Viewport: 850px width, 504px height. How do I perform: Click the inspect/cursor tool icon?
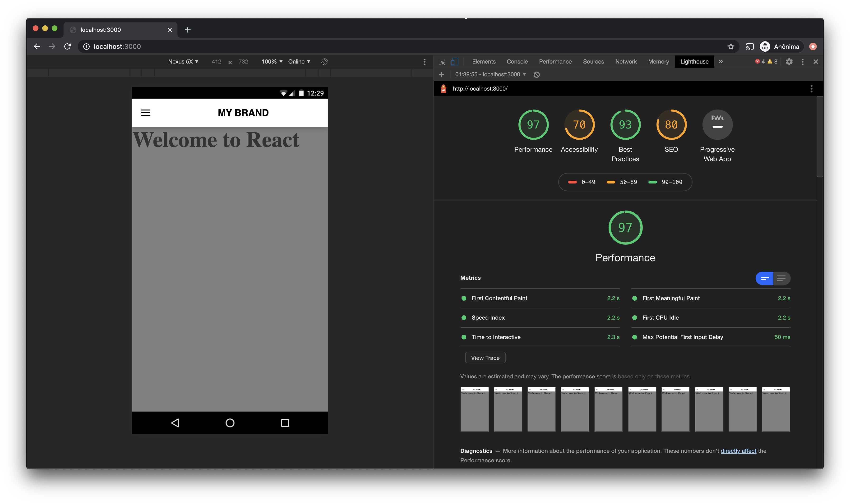tap(442, 61)
